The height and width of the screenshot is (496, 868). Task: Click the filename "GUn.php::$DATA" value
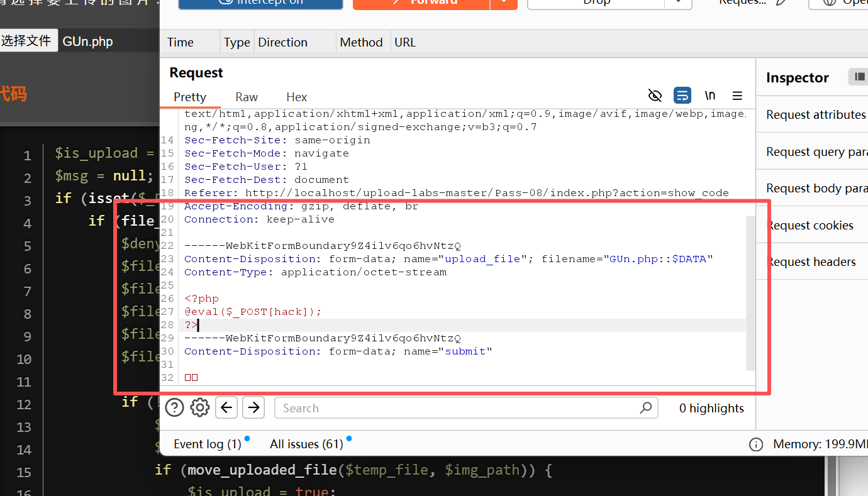(x=659, y=259)
